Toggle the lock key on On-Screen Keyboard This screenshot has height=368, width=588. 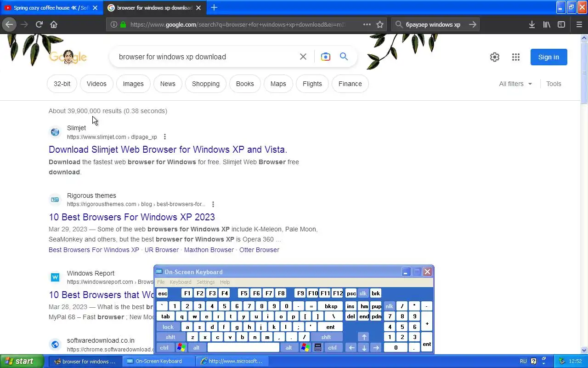[168, 327]
